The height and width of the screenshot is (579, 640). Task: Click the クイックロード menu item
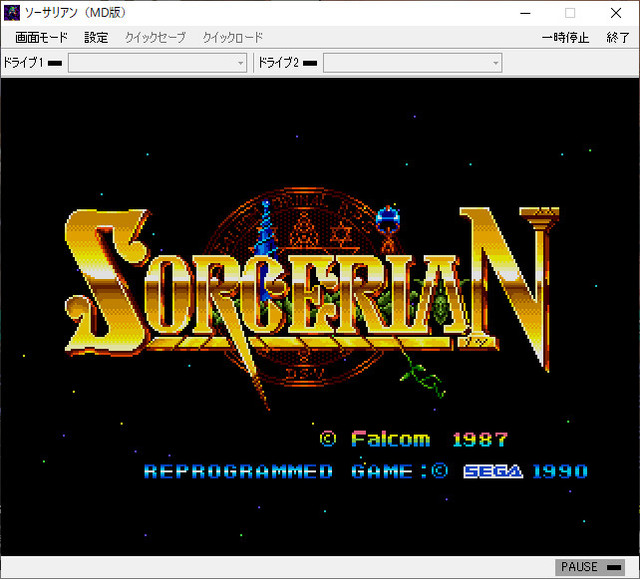233,38
